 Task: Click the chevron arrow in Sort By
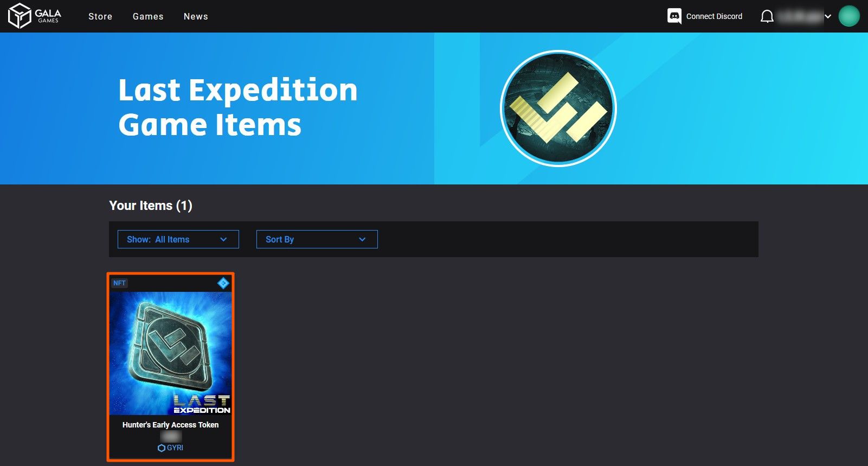(362, 239)
